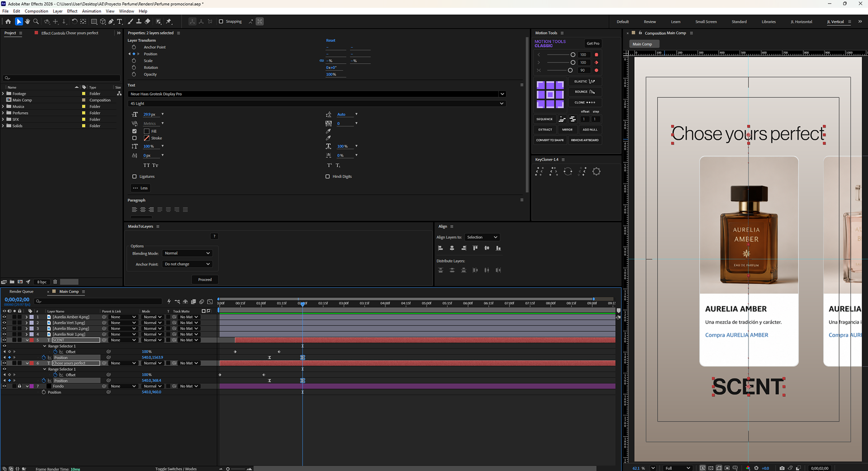Image resolution: width=868 pixels, height=471 pixels.
Task: Unlock the Fondo layer
Action: 19,386
